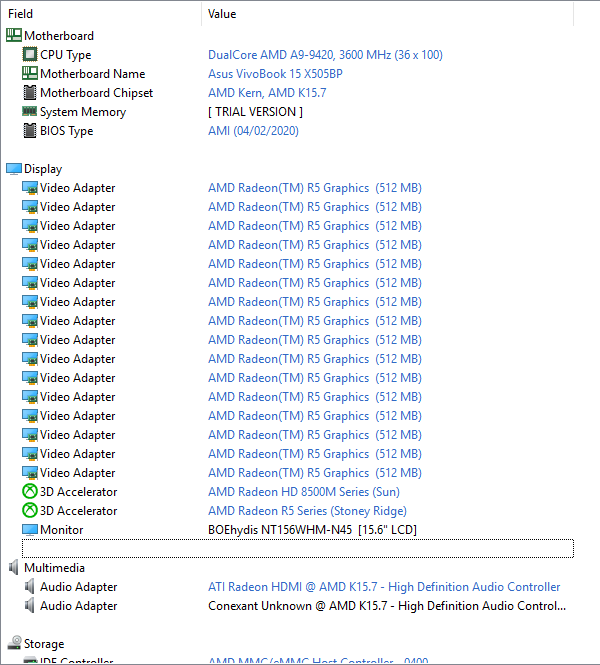The width and height of the screenshot is (600, 665).
Task: Open the AMD Kern, AMD K15.7 chipset link
Action: (x=267, y=93)
